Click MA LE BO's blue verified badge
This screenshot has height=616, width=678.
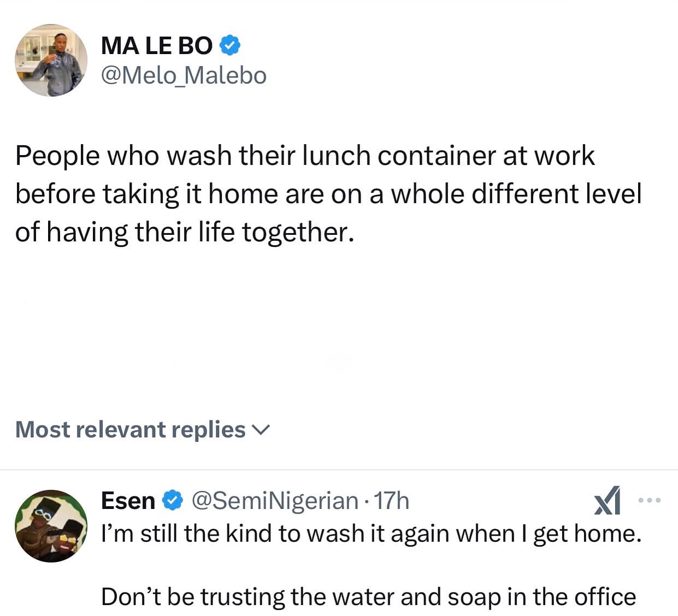(x=230, y=45)
